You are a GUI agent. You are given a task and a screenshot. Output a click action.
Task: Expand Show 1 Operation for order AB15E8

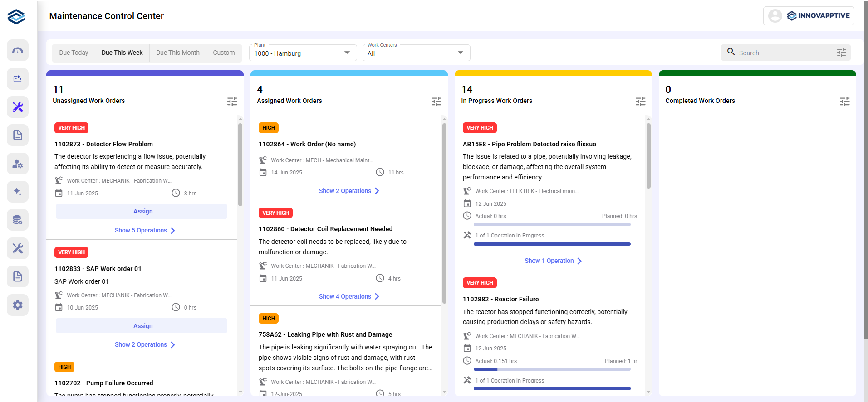[553, 261]
